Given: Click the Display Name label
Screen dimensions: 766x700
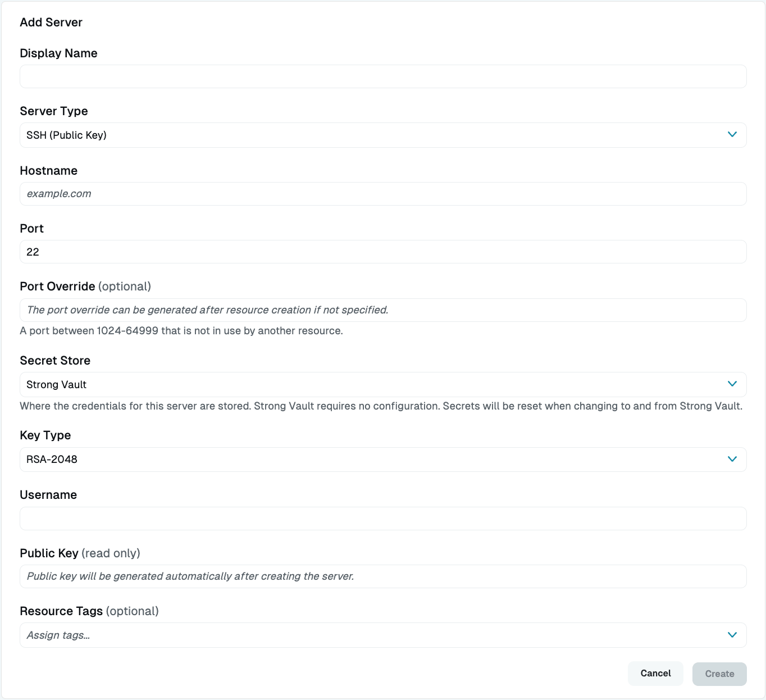Looking at the screenshot, I should click(x=58, y=53).
